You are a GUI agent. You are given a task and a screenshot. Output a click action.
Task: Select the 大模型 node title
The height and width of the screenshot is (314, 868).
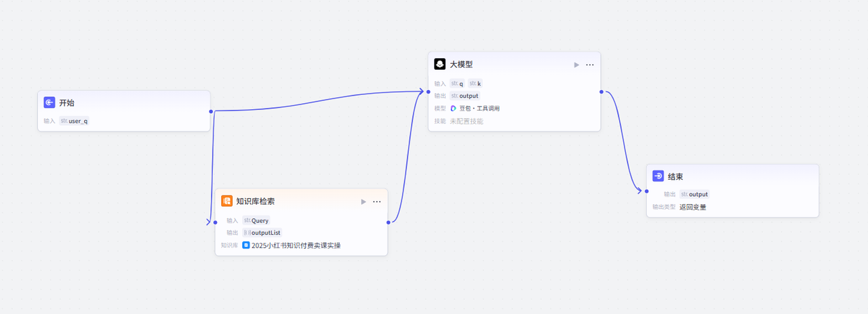coord(461,64)
